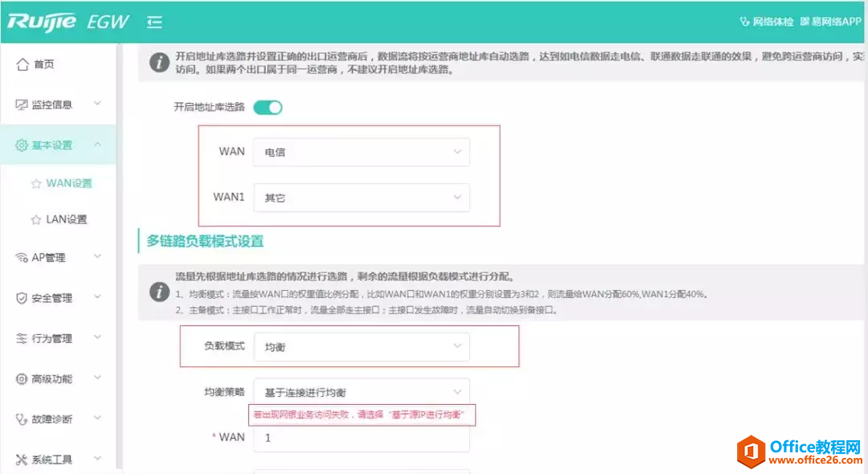This screenshot has width=868, height=474.
Task: Toggle 开启地址库选路 switch
Action: tap(268, 108)
